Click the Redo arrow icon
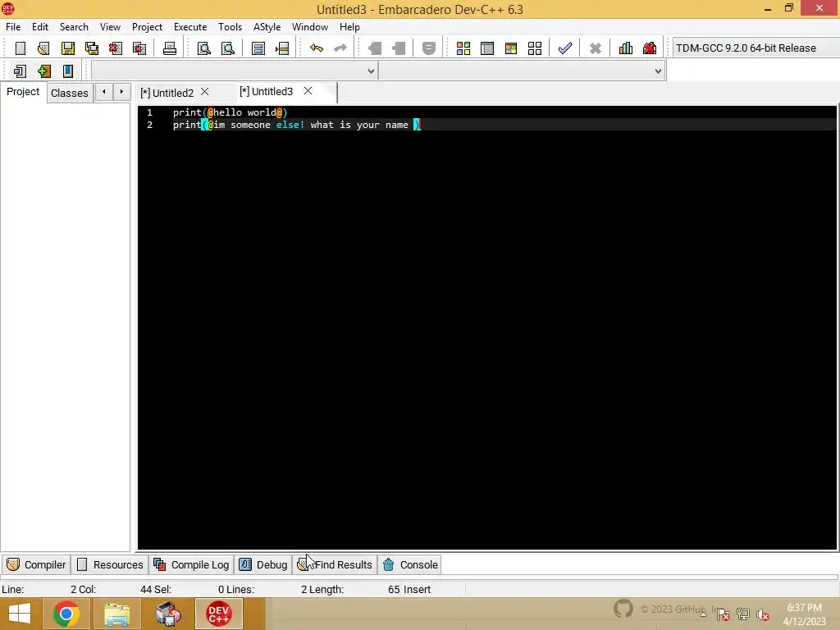The height and width of the screenshot is (630, 840). pos(340,48)
